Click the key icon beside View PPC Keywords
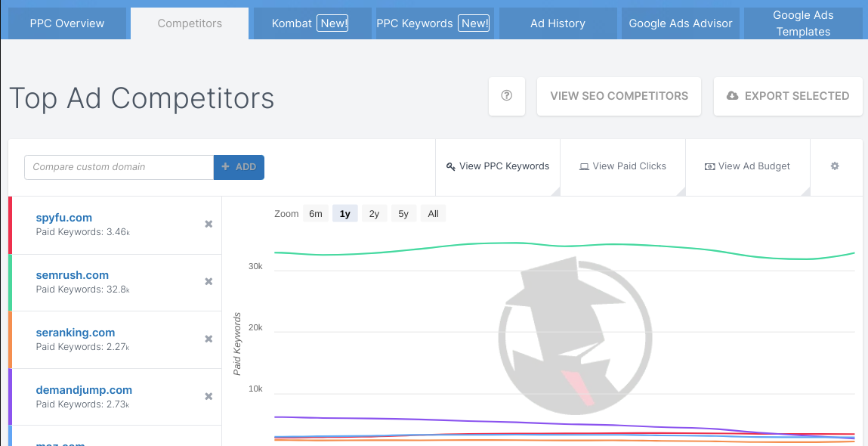This screenshot has width=868, height=446. click(450, 166)
